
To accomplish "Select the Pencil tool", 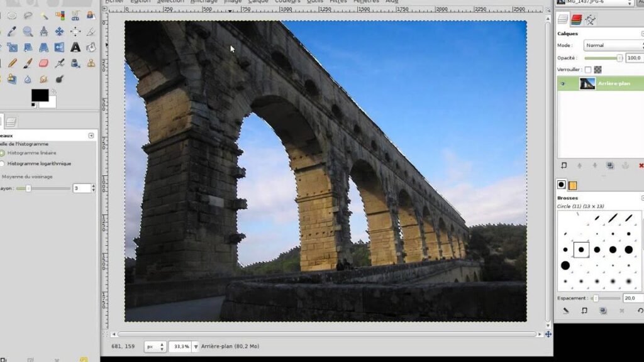I will tap(12, 63).
